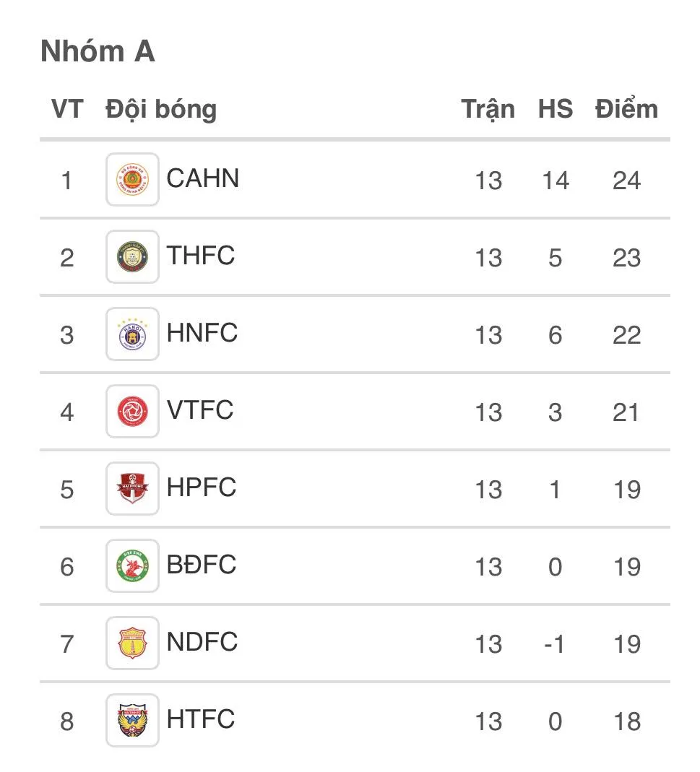Select the HNFC Hanoi club logo
700x772 pixels.
132,334
